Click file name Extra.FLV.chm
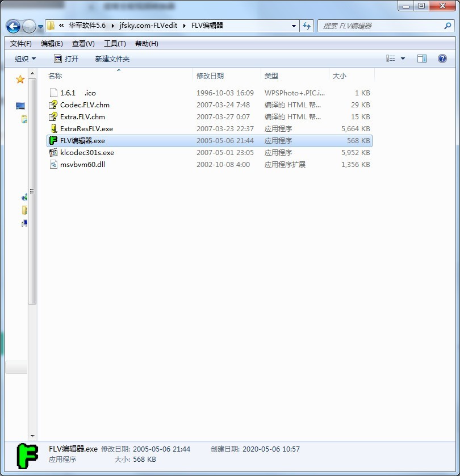 [82, 117]
